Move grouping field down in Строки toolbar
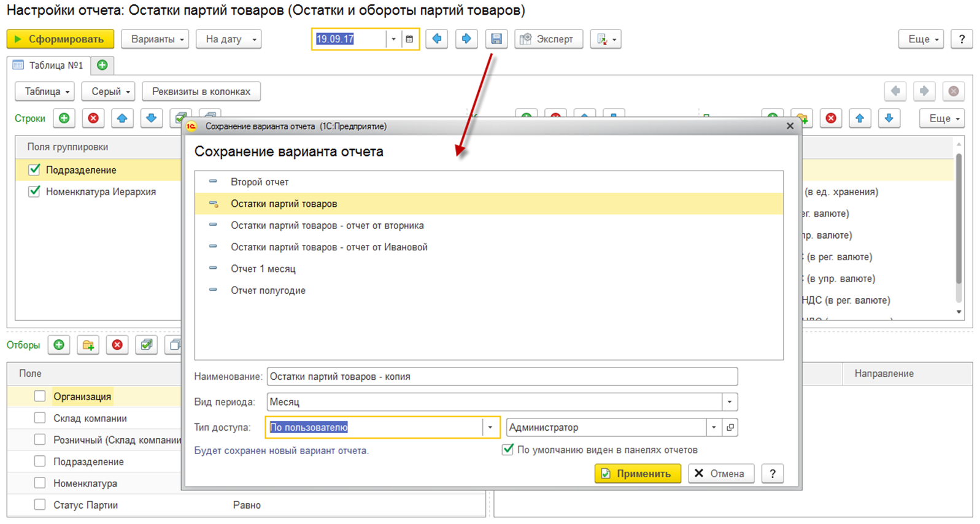980x524 pixels. (x=151, y=118)
